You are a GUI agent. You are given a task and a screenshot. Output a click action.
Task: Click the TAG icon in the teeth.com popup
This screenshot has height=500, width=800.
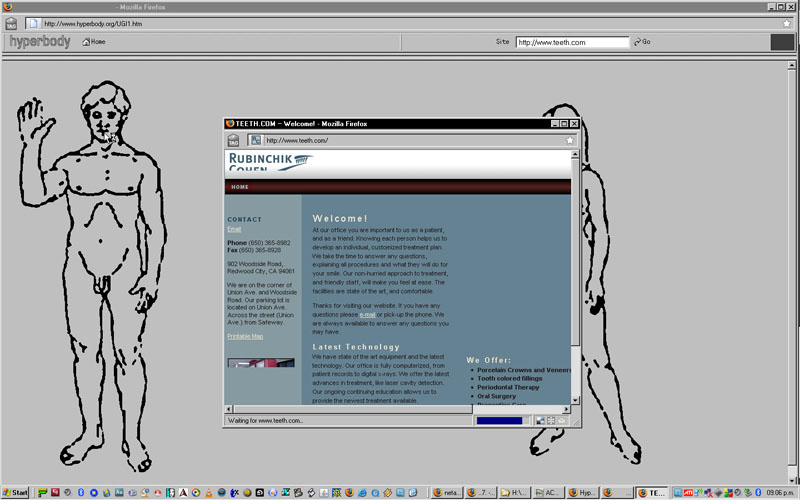point(233,140)
